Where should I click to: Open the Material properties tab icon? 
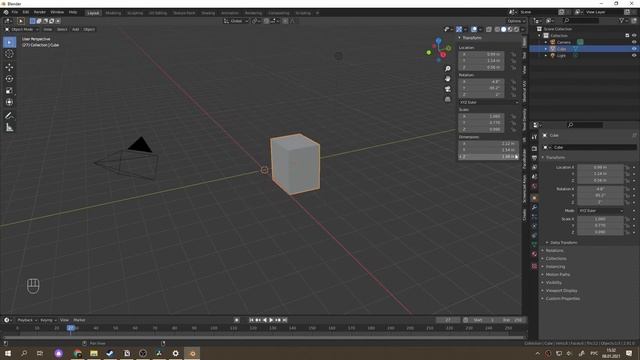534,254
